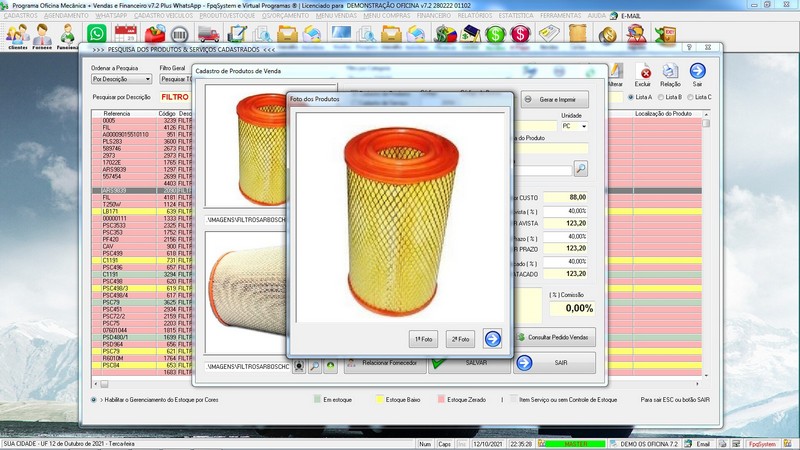
Task: Open the Relação report icon
Action: click(x=670, y=75)
